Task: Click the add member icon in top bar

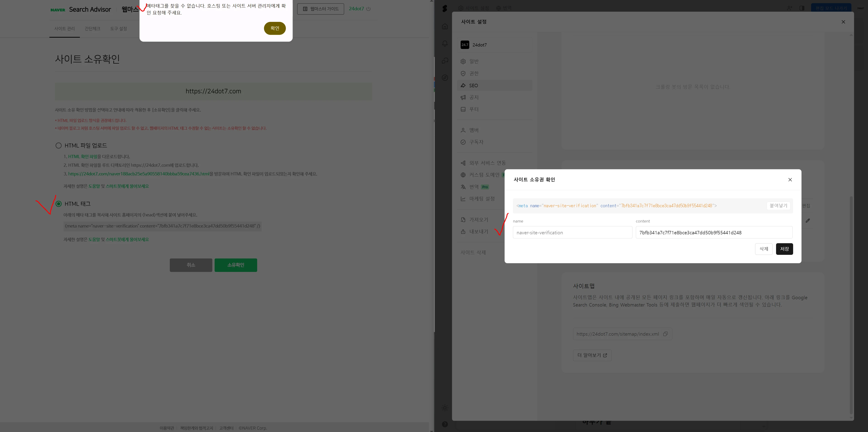Action: (789, 8)
